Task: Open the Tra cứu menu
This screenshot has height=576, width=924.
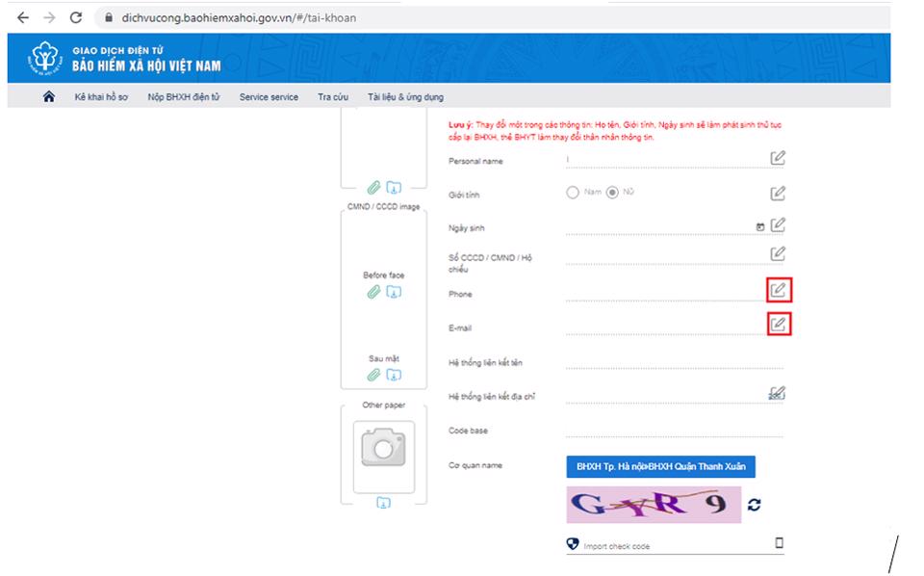Action: (x=333, y=96)
